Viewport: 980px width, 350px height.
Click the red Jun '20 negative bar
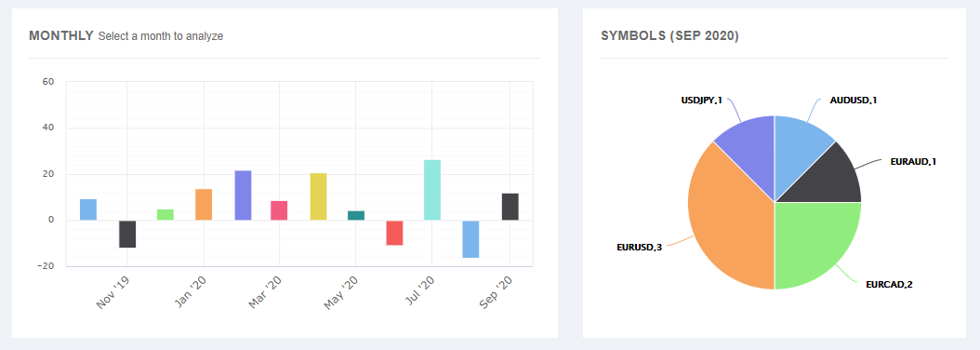[x=394, y=233]
